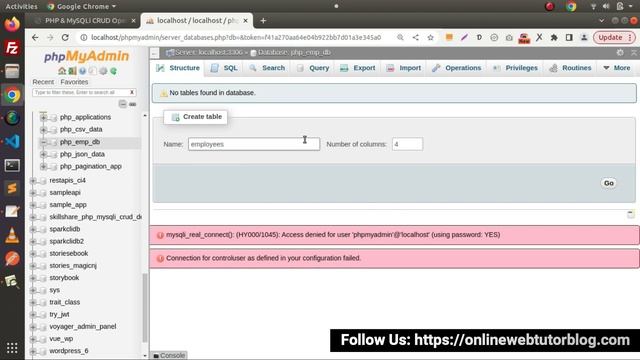Expand the sys database node
This screenshot has width=640, height=360.
33,290
